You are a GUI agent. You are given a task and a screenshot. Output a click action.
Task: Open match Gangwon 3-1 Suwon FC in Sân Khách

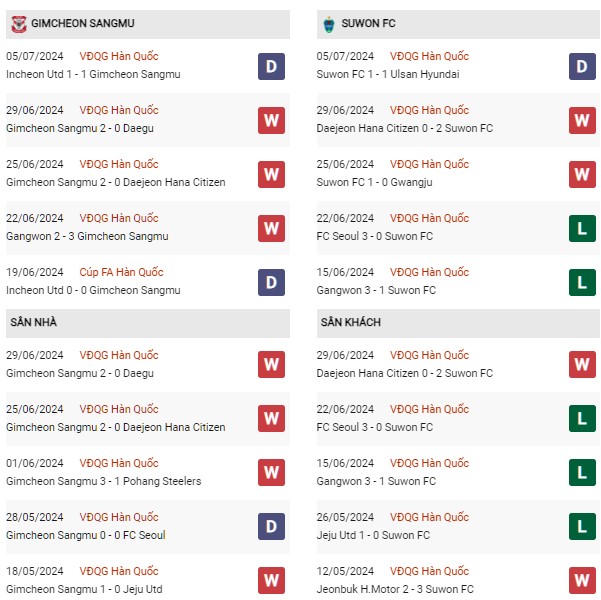(x=377, y=481)
